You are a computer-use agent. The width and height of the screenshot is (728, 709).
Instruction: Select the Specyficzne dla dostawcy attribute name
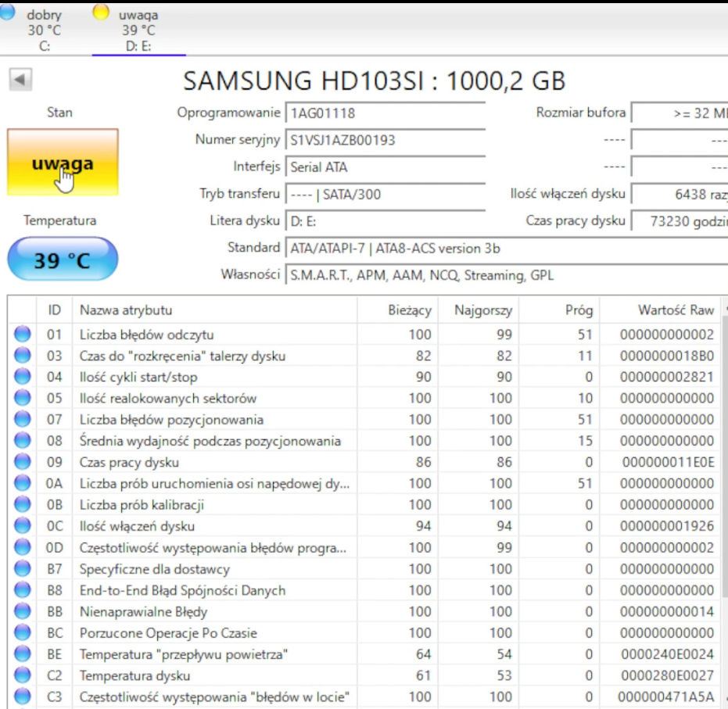pos(155,569)
